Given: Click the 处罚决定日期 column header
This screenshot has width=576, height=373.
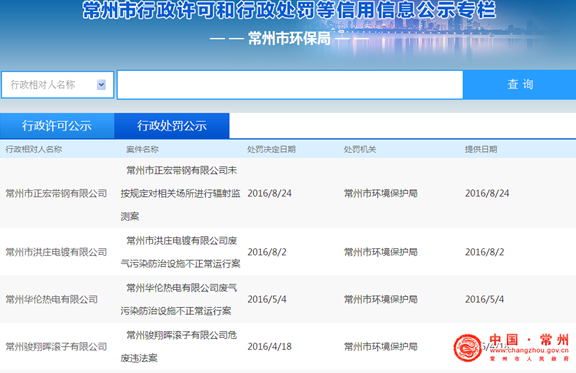Looking at the screenshot, I should point(271,149).
